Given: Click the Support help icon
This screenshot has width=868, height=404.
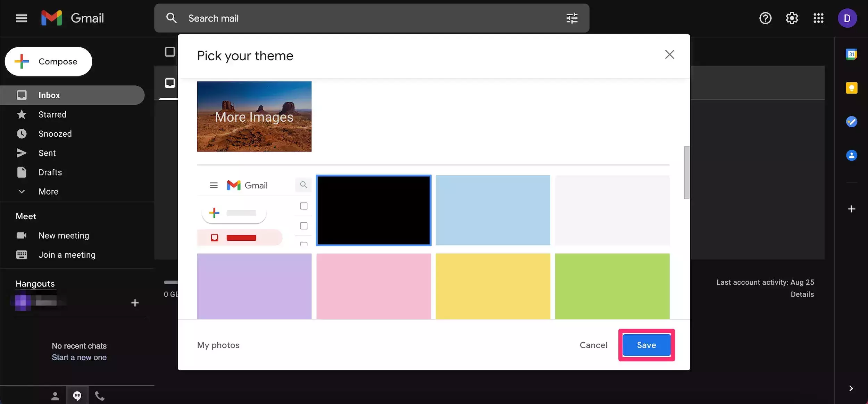Looking at the screenshot, I should click(765, 18).
